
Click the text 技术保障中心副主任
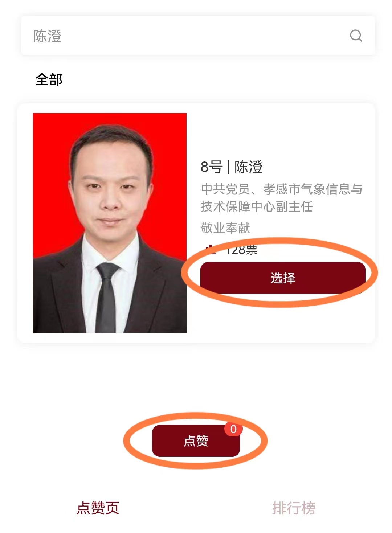[x=257, y=206]
